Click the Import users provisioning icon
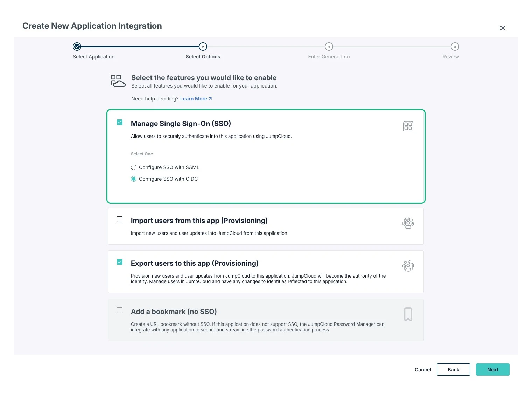Screen dimensions: 532x398 pos(408,223)
